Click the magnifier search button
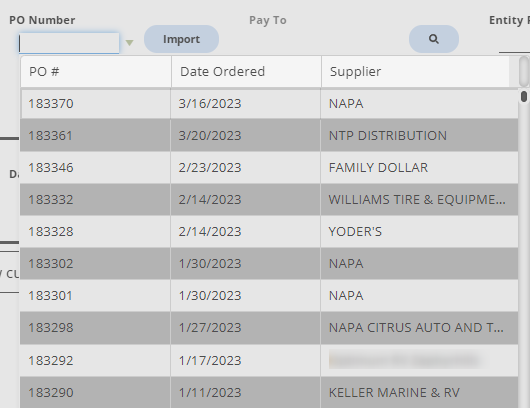 click(x=434, y=39)
